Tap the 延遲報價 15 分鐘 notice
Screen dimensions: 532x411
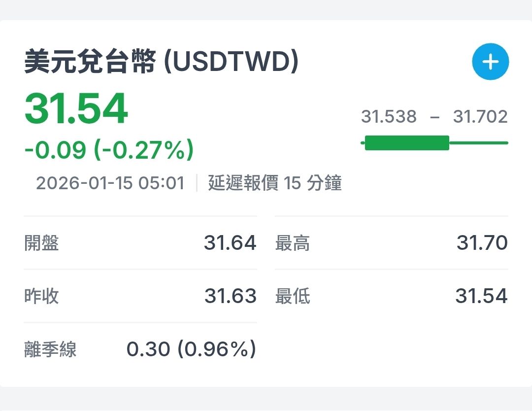click(274, 183)
